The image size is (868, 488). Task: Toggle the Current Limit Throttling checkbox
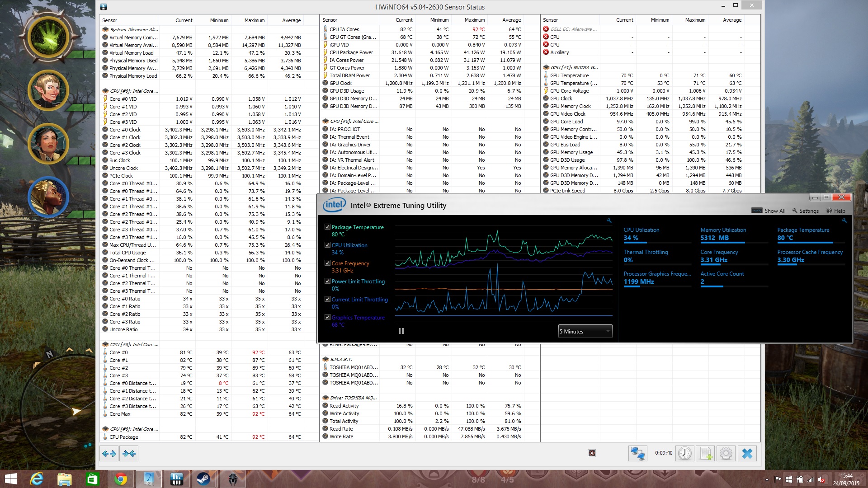click(327, 299)
